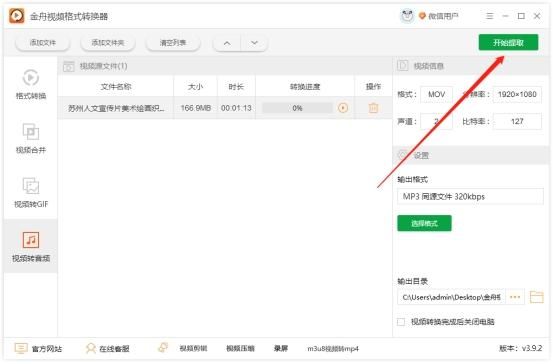Click the app logo in the title bar
The width and height of the screenshot is (553, 364).
tap(17, 16)
